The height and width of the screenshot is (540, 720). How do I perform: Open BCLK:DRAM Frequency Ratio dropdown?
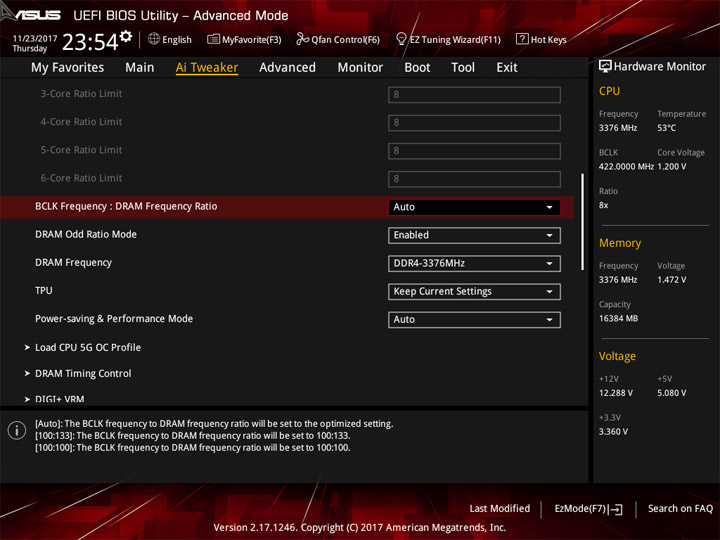tap(474, 207)
